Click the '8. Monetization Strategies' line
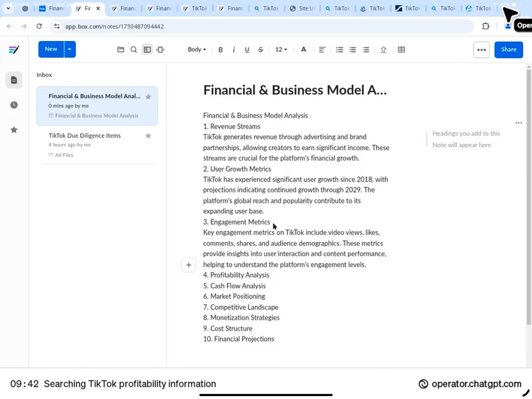Image resolution: width=532 pixels, height=399 pixels. [x=241, y=318]
